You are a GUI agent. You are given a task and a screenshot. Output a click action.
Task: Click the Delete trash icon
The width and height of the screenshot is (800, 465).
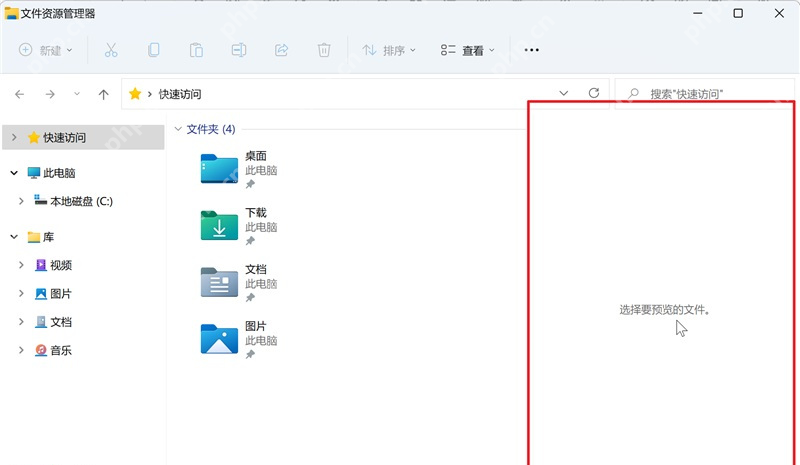(x=324, y=50)
